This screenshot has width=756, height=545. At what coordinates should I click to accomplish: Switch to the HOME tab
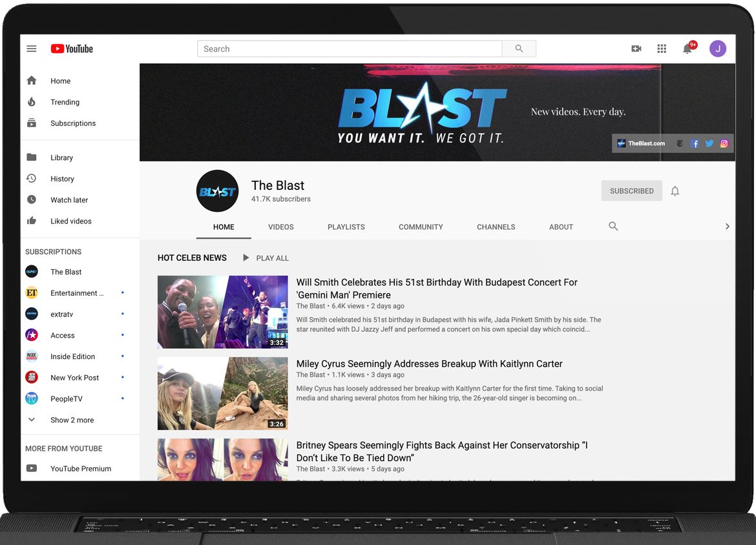tap(224, 227)
